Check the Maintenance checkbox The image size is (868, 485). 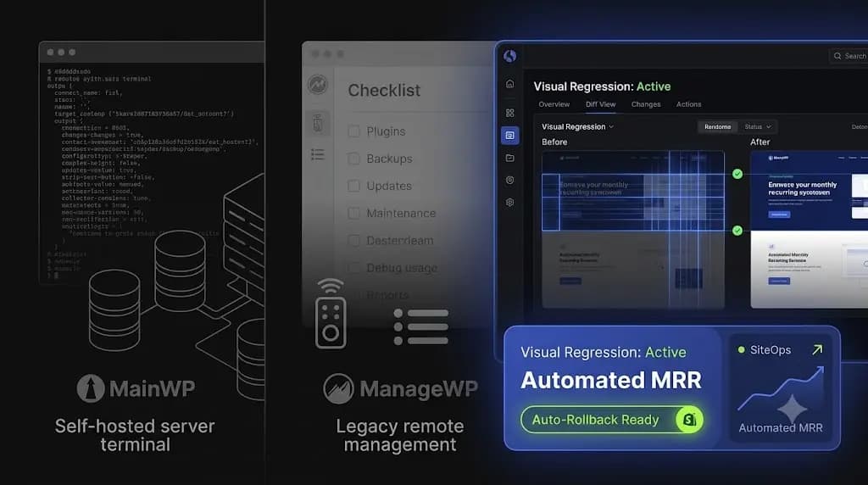(x=353, y=213)
